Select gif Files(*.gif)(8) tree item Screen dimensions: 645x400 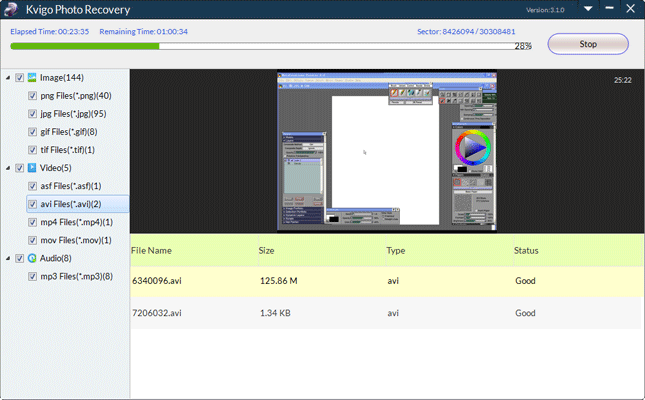tap(69, 132)
